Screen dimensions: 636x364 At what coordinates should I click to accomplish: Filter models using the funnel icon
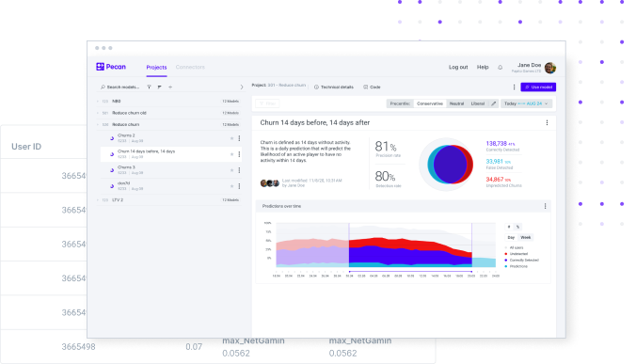150,87
